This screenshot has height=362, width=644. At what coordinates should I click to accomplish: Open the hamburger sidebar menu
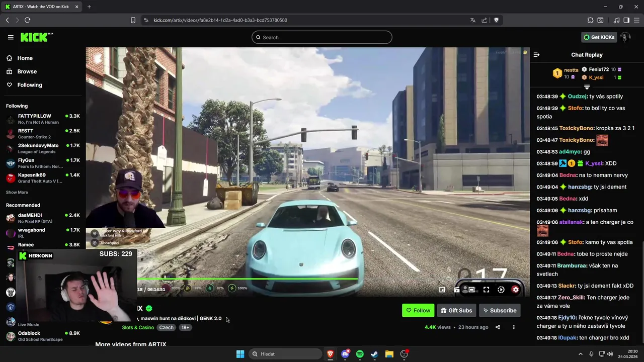[x=11, y=37]
